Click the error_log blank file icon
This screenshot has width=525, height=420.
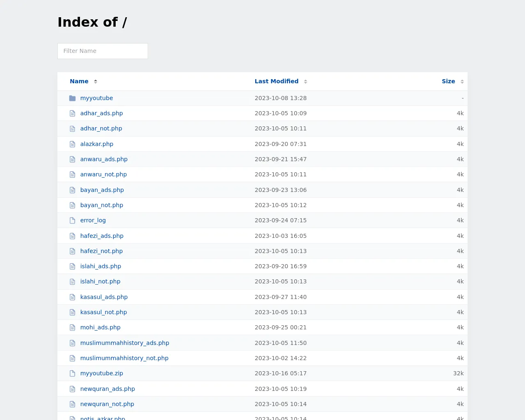(x=73, y=221)
